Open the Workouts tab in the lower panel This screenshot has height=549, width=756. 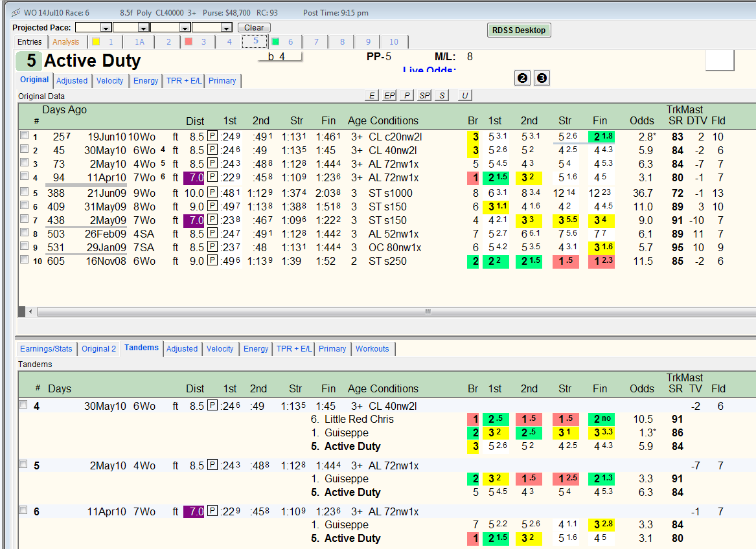click(372, 348)
